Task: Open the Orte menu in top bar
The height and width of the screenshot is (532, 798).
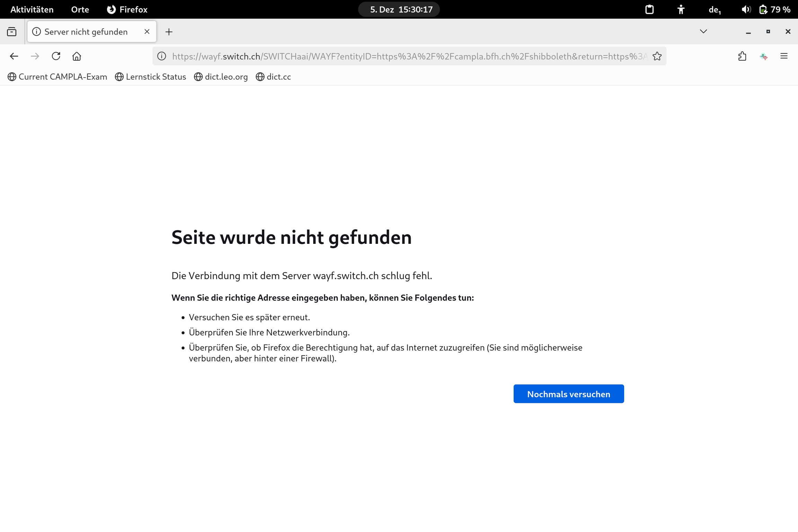Action: tap(80, 10)
